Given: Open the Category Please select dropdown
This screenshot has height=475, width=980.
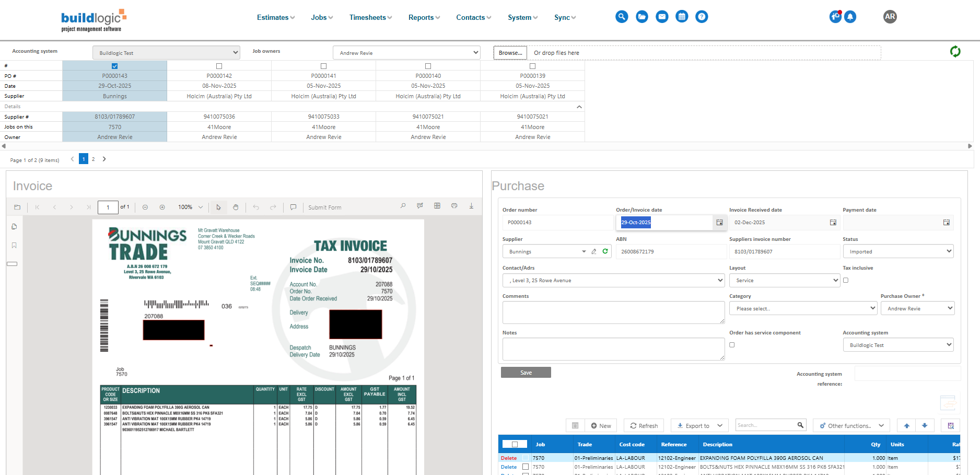Looking at the screenshot, I should [x=803, y=308].
